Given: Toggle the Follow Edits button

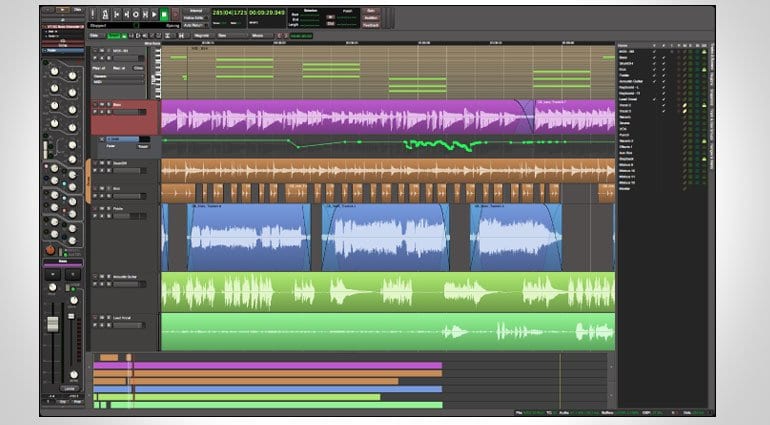Looking at the screenshot, I should pyautogui.click(x=195, y=18).
